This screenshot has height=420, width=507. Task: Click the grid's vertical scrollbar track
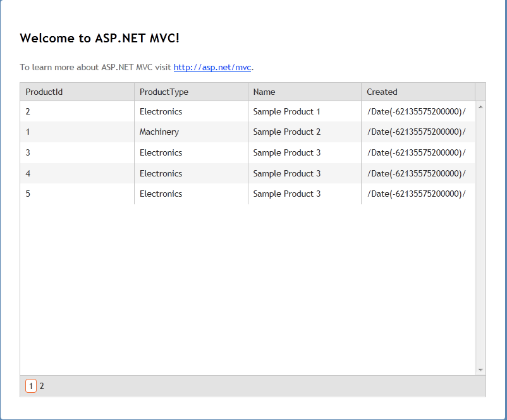point(480,253)
